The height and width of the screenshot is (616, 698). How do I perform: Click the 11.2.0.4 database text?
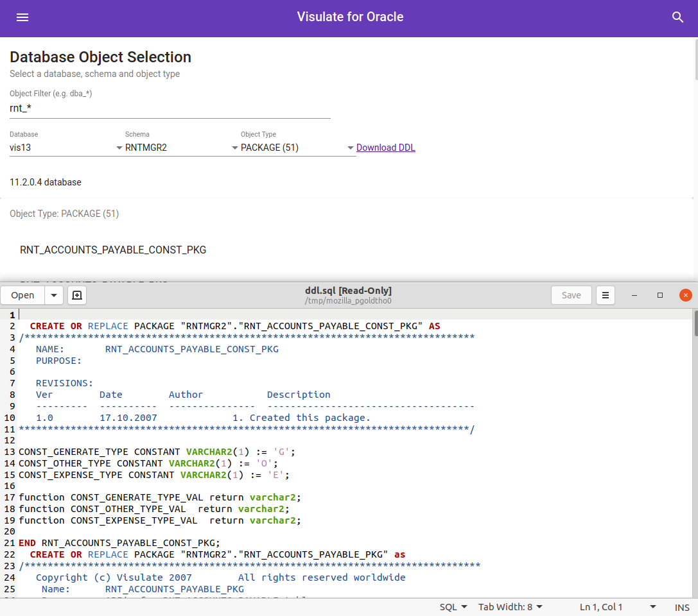point(46,182)
